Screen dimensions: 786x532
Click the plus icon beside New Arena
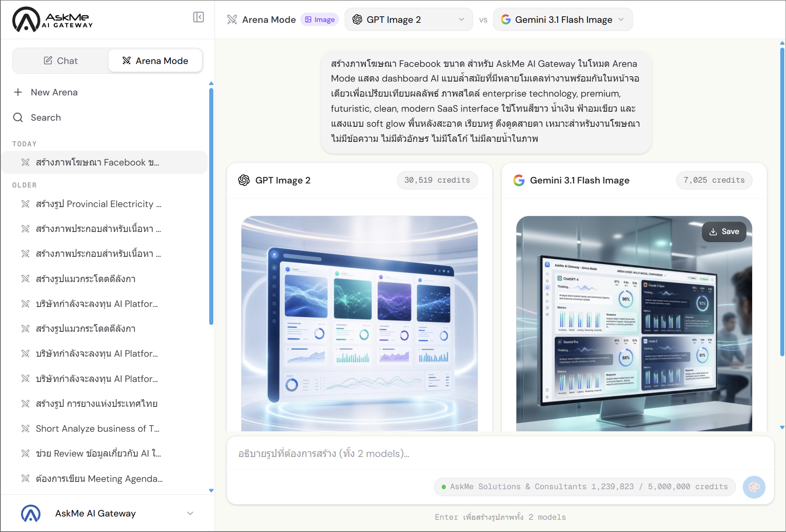tap(18, 92)
